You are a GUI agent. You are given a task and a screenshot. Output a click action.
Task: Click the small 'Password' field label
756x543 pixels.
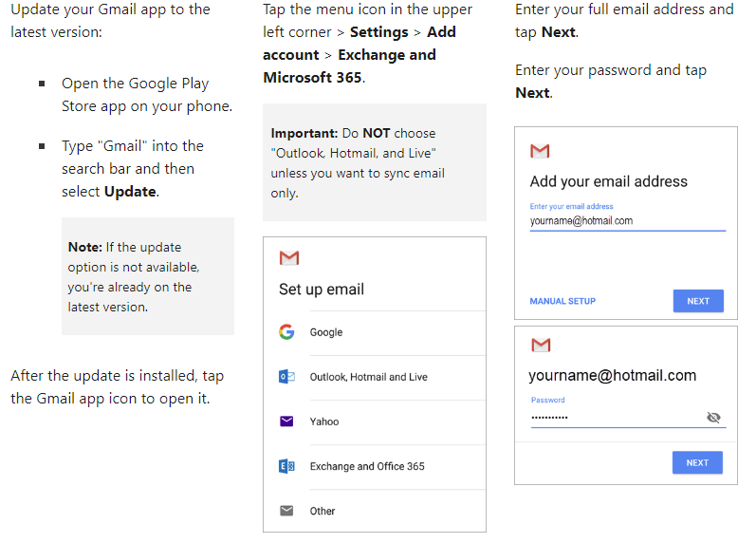tap(547, 400)
